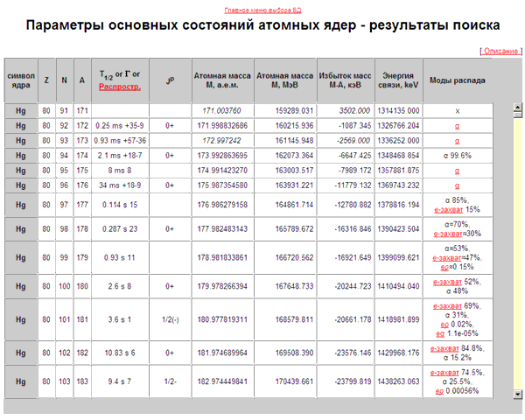Open the e-захват link in the Hg 180 row

click(447, 283)
